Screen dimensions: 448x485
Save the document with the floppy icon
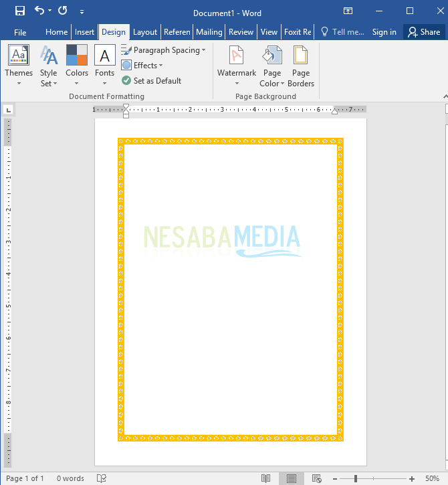pyautogui.click(x=20, y=11)
